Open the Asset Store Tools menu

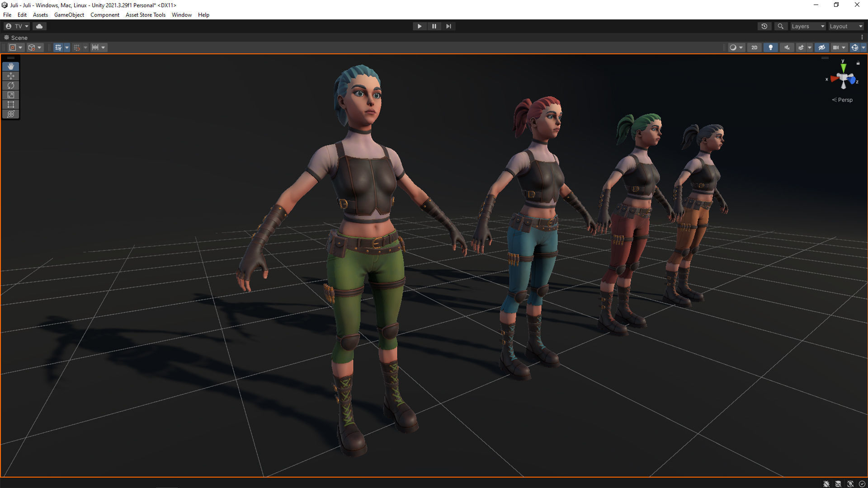pyautogui.click(x=145, y=14)
